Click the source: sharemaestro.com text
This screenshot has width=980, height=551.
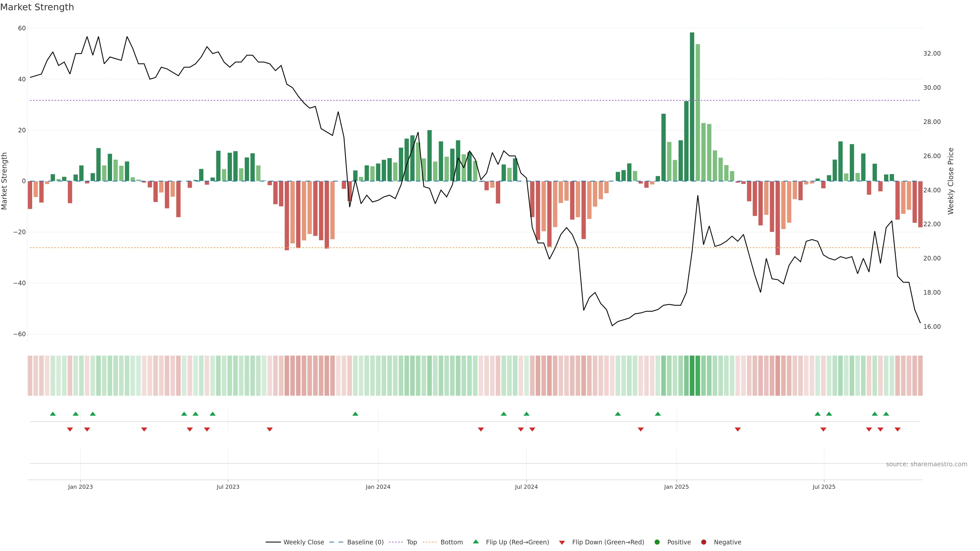point(926,464)
